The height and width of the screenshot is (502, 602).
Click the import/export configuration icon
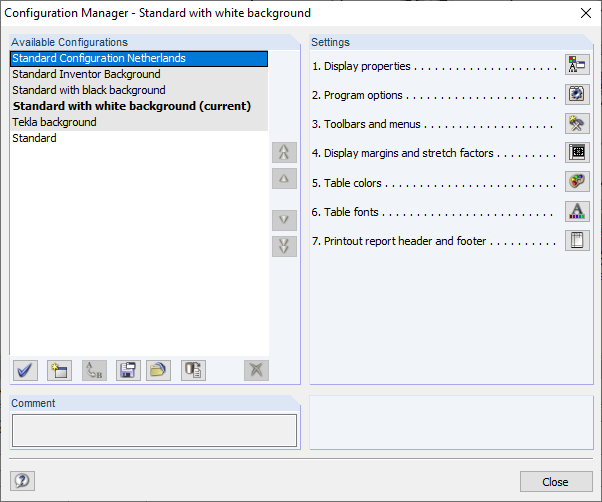pyautogui.click(x=193, y=370)
